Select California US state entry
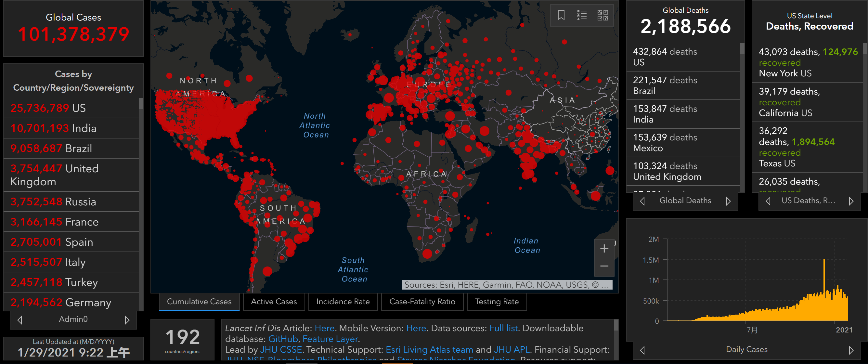This screenshot has width=868, height=364. point(807,102)
